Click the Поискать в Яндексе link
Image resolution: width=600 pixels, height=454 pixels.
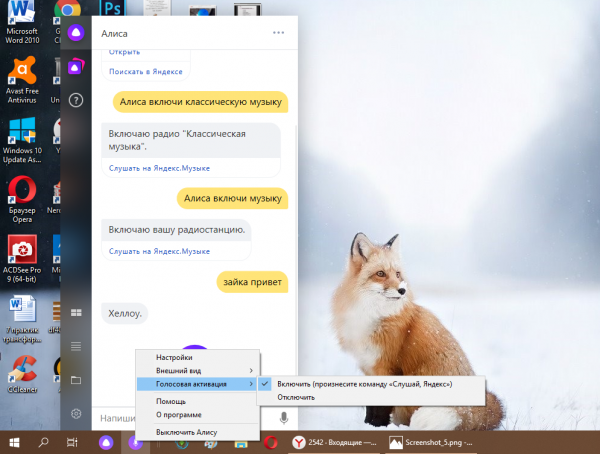tap(146, 72)
